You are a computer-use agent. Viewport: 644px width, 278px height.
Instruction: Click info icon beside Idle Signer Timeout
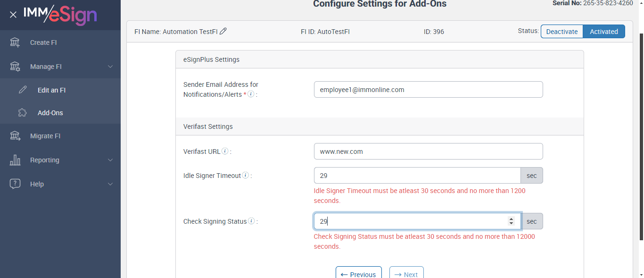point(245,176)
